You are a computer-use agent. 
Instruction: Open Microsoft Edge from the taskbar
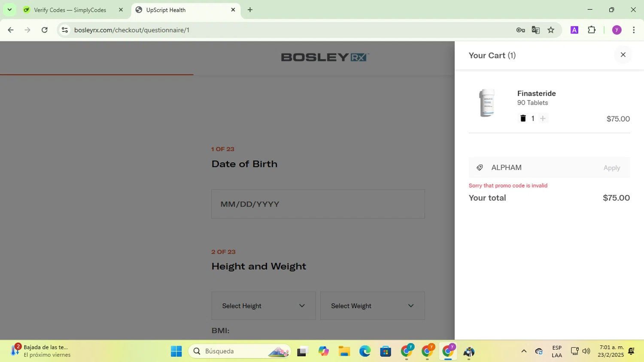coord(365,351)
